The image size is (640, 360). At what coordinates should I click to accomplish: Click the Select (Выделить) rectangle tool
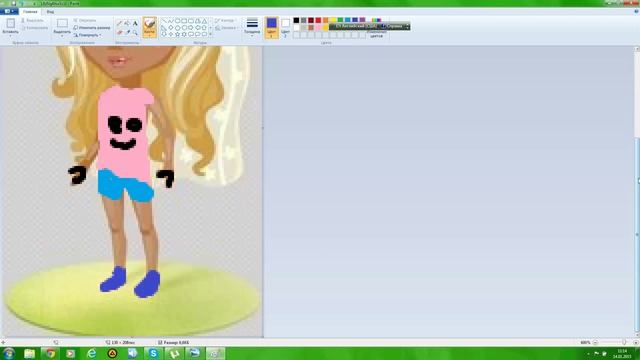click(x=62, y=23)
